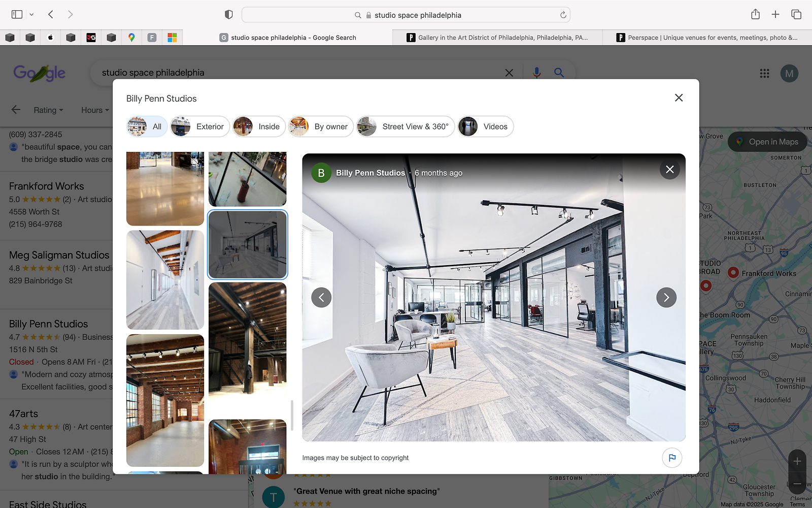Select the Inside photo filter
This screenshot has height=508, width=812.
coord(259,126)
